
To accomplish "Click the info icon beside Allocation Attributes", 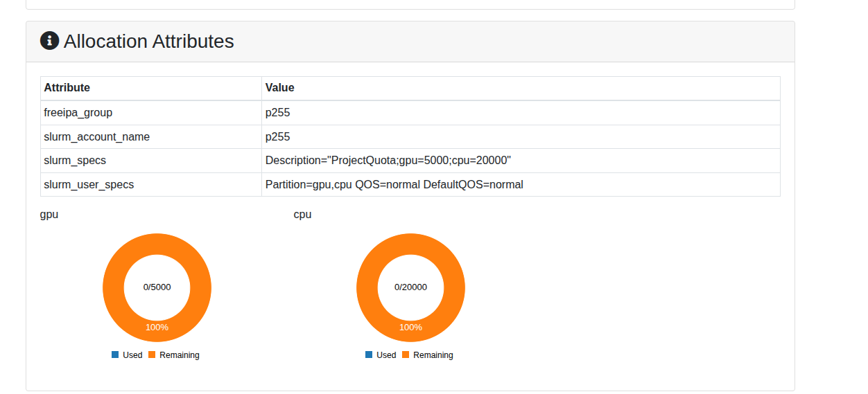I will [49, 41].
